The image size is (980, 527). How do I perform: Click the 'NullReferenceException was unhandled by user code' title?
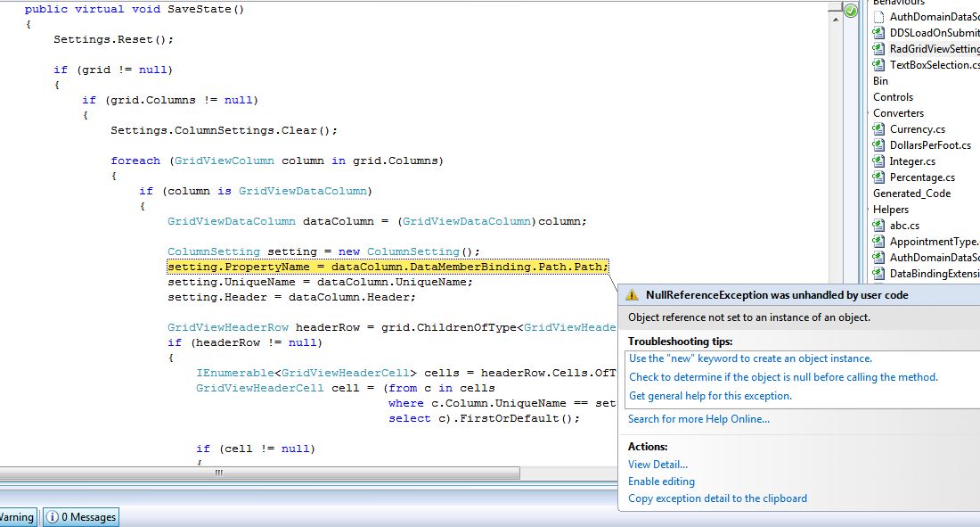[777, 295]
